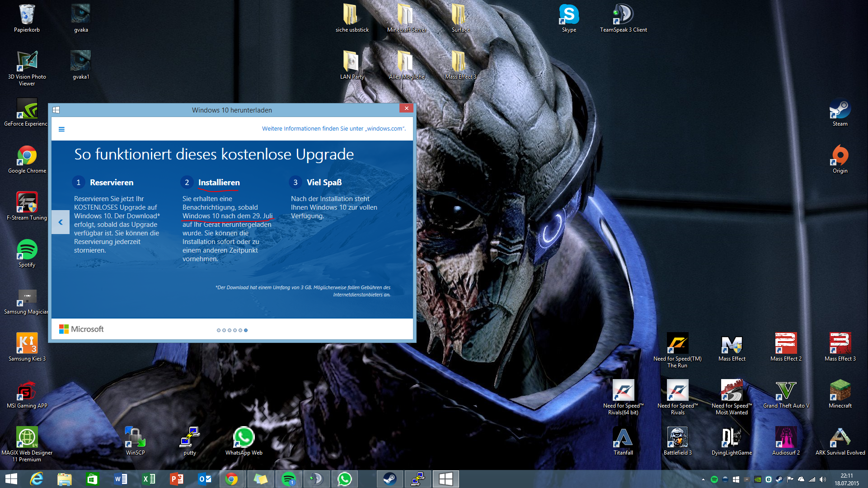
Task: Launch Origin from the desktop
Action: [x=840, y=156]
